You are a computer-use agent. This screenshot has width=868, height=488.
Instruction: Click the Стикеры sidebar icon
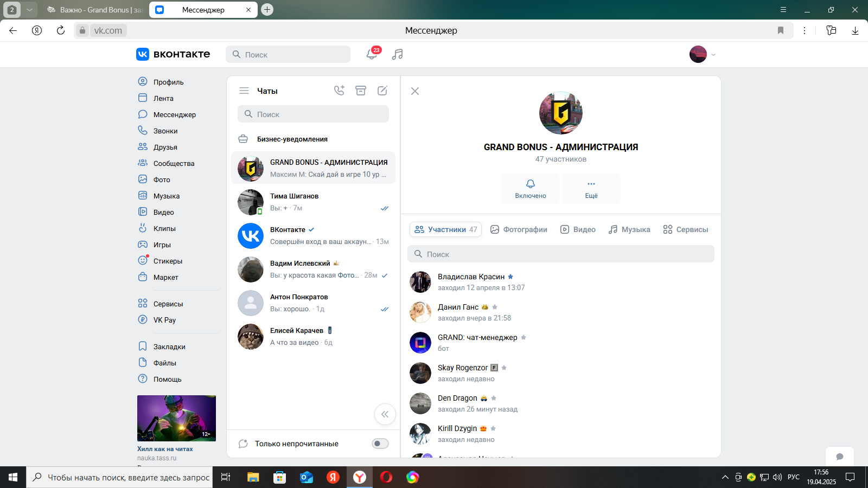click(143, 260)
